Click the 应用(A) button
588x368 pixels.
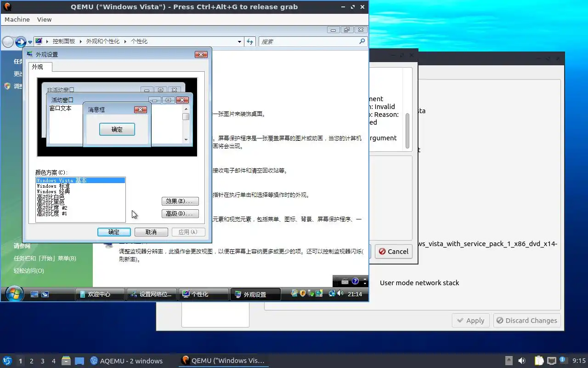tap(188, 232)
